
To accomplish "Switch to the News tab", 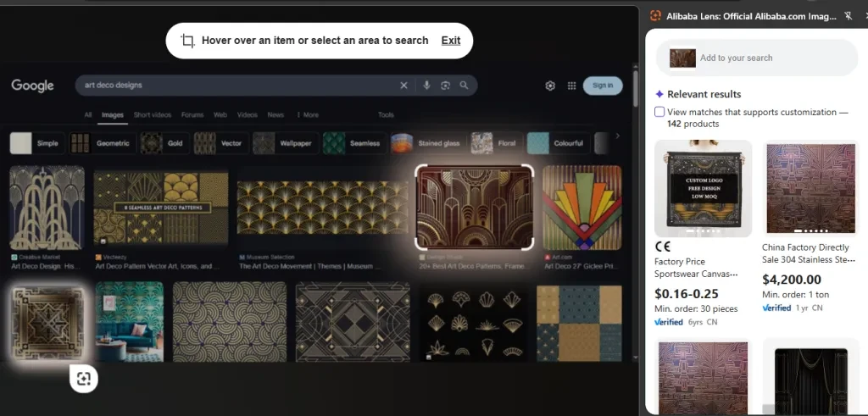I will [275, 115].
